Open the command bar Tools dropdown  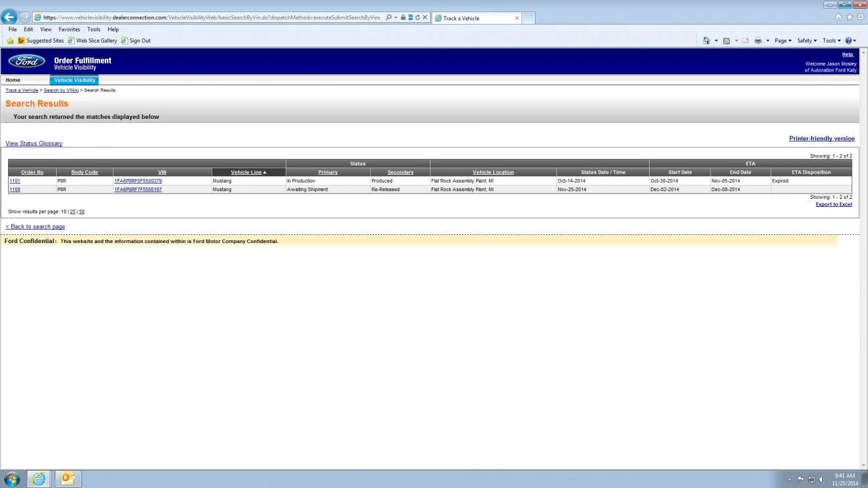[x=831, y=41]
